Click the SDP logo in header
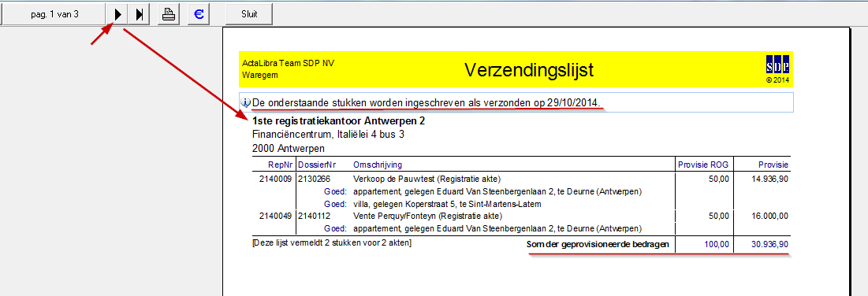This screenshot has height=296, width=868. click(x=777, y=65)
